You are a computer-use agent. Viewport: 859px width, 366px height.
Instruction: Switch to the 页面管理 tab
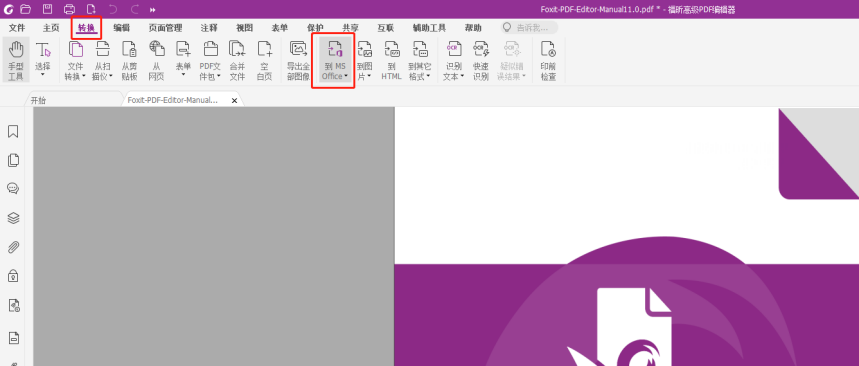coord(165,28)
